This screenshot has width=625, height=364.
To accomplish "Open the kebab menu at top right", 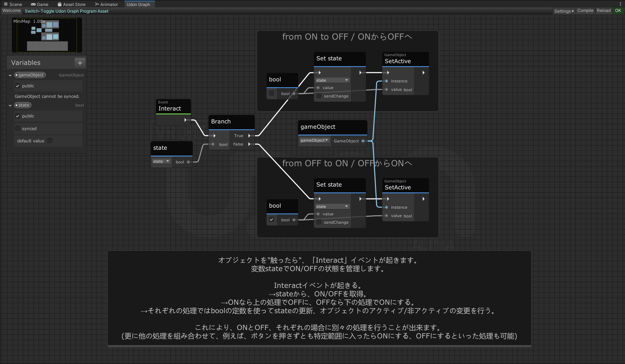I will point(621,4).
